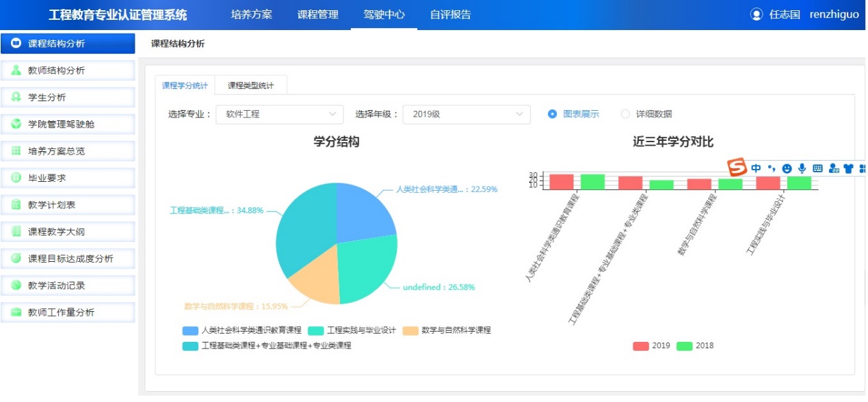This screenshot has height=402, width=868.
Task: Click the user avatar icon beside 任志国
Action: tap(756, 14)
